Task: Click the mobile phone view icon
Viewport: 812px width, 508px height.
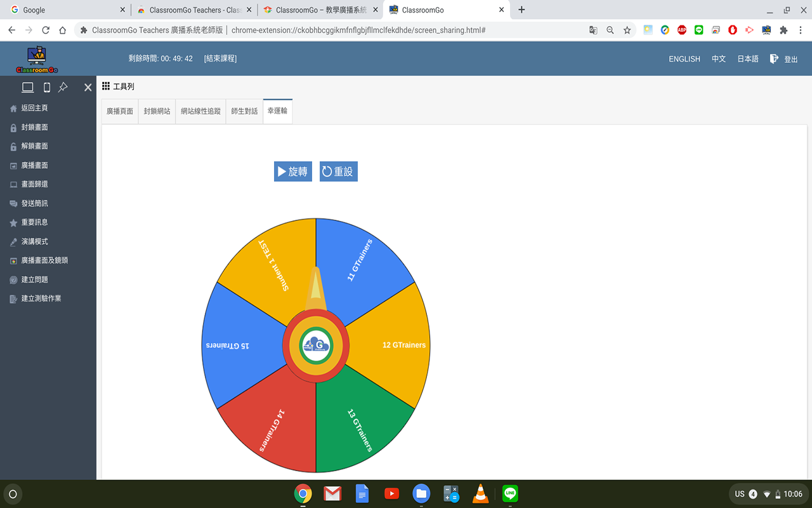Action: (47, 88)
